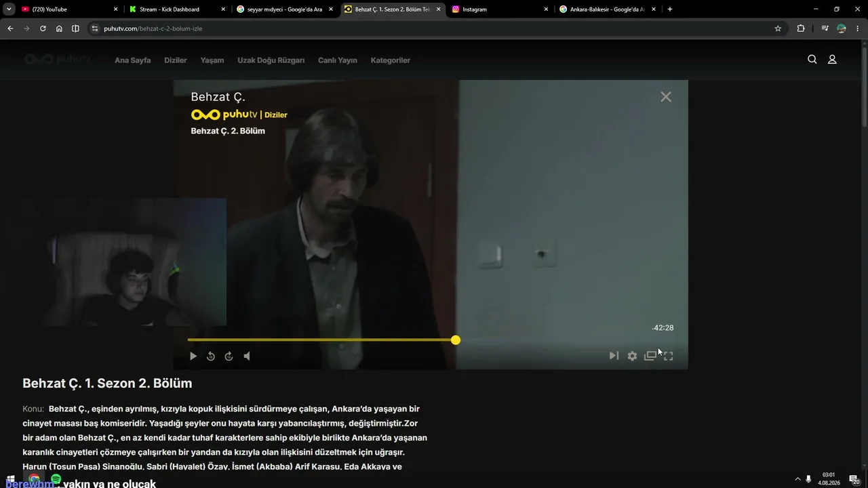Screen dimensions: 868x488
Task: Go forward in browser history
Action: pos(26,28)
